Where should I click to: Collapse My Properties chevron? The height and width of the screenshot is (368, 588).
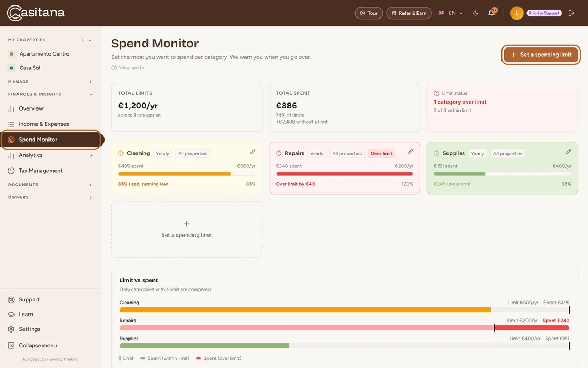90,40
